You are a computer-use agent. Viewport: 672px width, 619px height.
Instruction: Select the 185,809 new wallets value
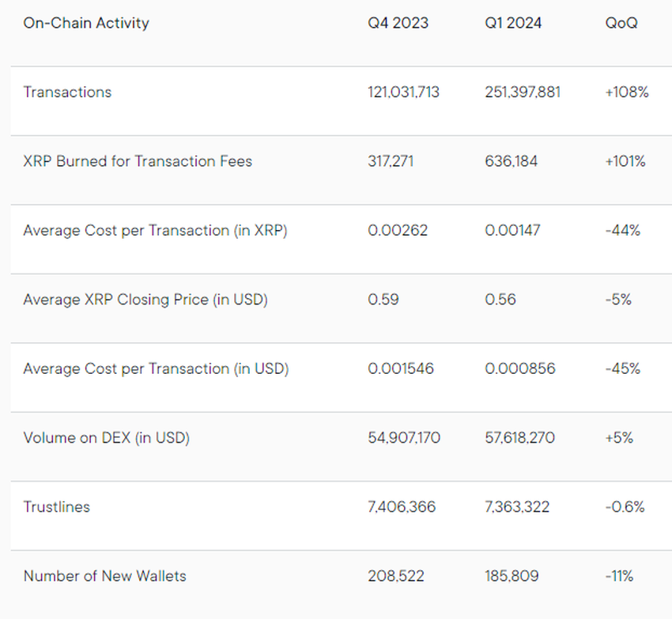click(512, 576)
